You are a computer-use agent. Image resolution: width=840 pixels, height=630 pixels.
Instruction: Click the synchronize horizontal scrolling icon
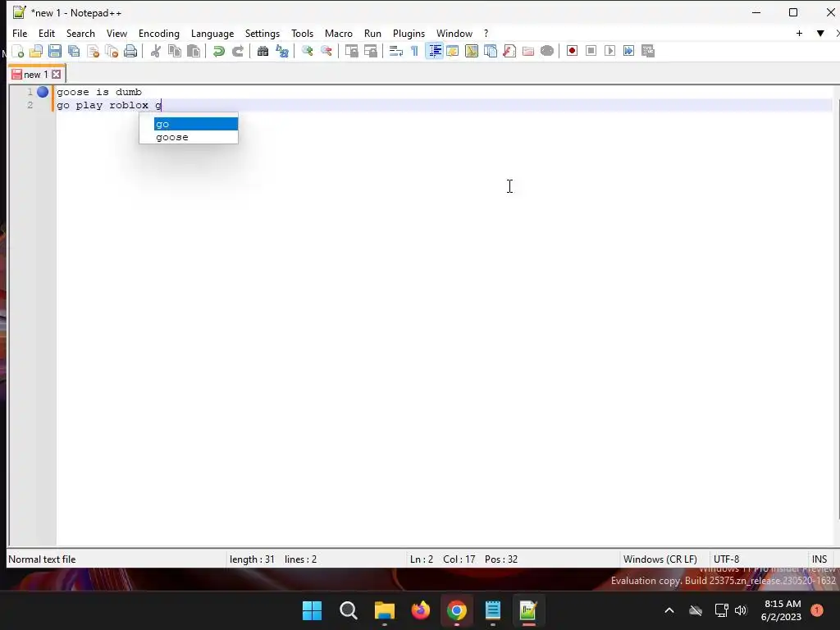click(x=370, y=51)
